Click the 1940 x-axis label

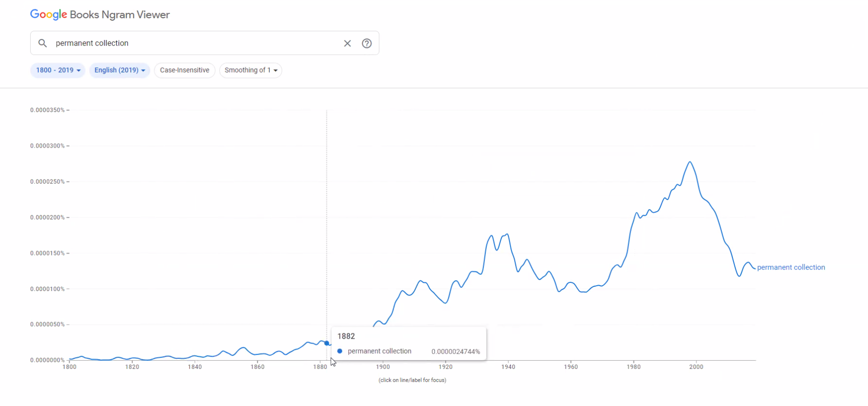[508, 367]
